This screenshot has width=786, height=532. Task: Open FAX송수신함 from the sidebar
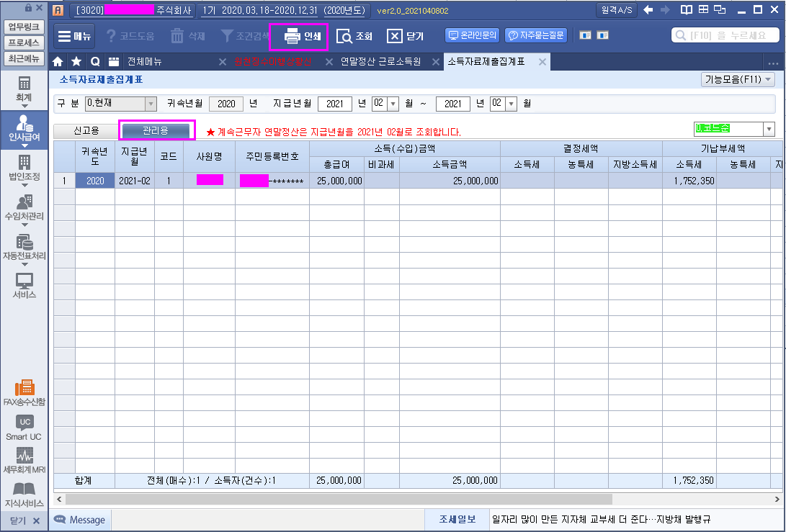click(x=24, y=392)
